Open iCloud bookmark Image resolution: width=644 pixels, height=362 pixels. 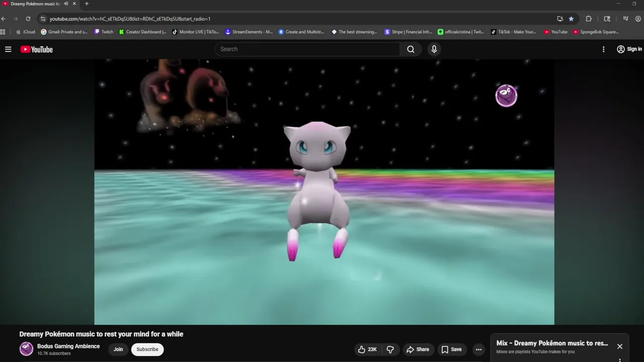pyautogui.click(x=26, y=32)
